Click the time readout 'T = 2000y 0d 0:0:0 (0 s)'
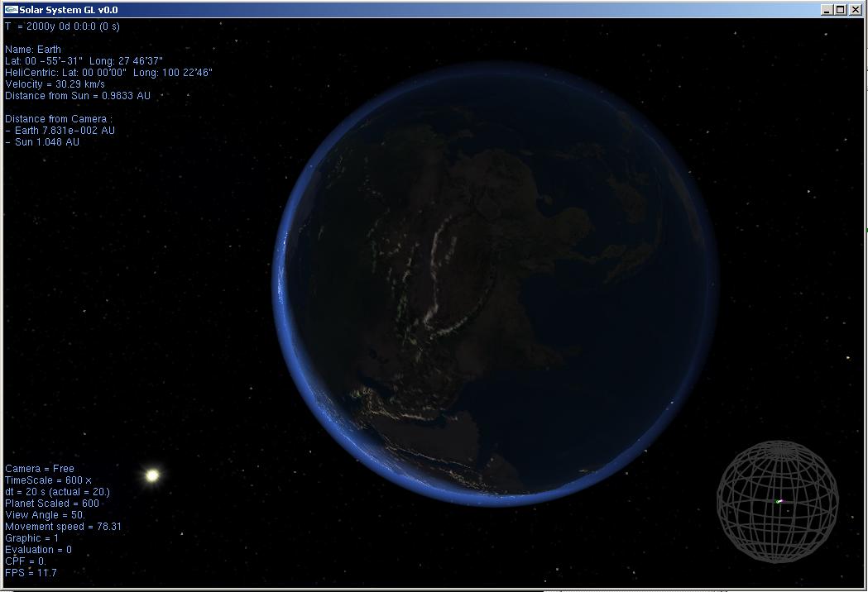This screenshot has height=592, width=868. (62, 26)
